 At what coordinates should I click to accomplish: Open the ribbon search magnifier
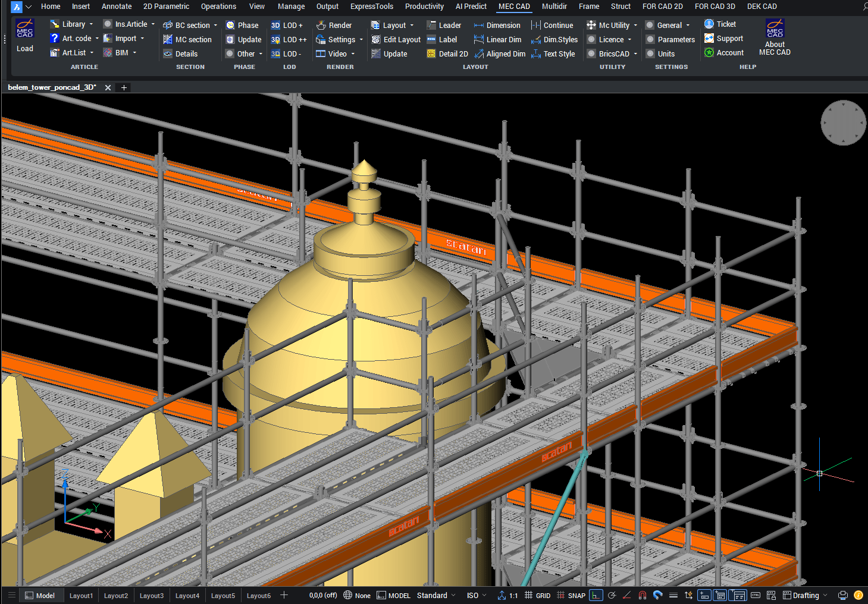(x=864, y=7)
